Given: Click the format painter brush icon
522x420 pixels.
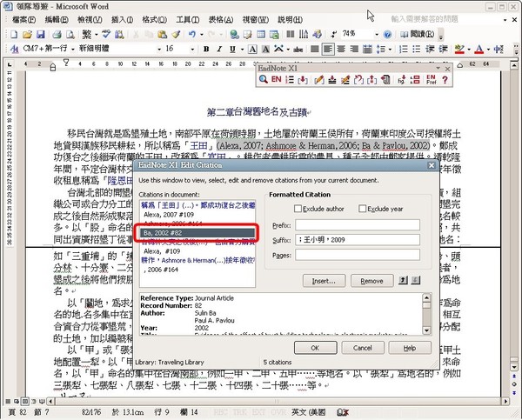Looking at the screenshot, I should (176, 34).
